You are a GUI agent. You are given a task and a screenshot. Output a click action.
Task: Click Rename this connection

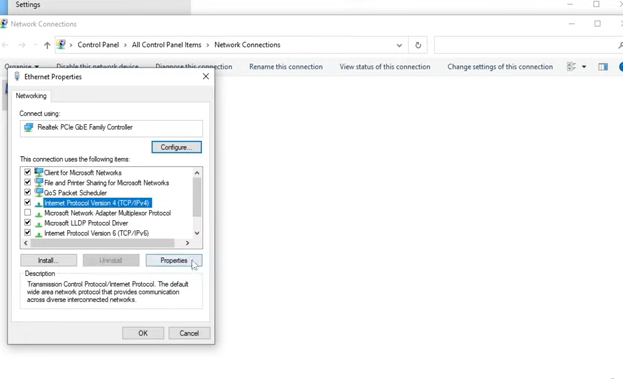(x=286, y=67)
